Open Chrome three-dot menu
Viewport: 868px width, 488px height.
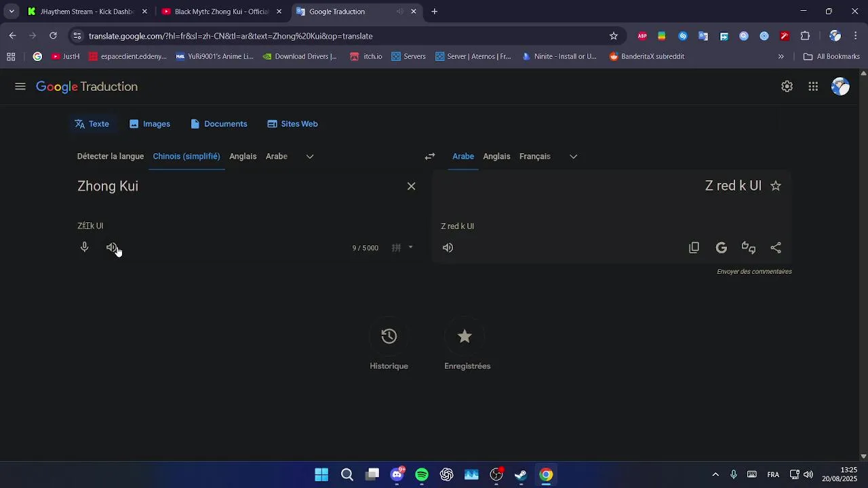click(x=856, y=36)
